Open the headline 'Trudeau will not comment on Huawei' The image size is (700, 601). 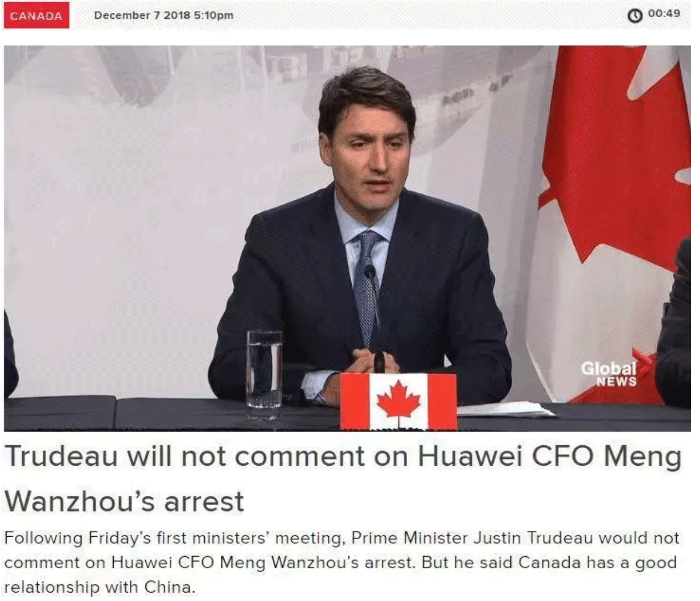(343, 457)
